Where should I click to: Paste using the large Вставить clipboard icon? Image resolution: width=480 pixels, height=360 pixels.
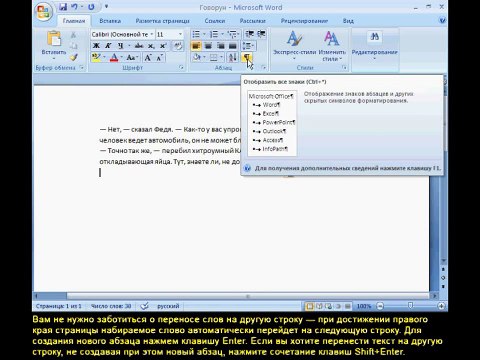point(54,39)
